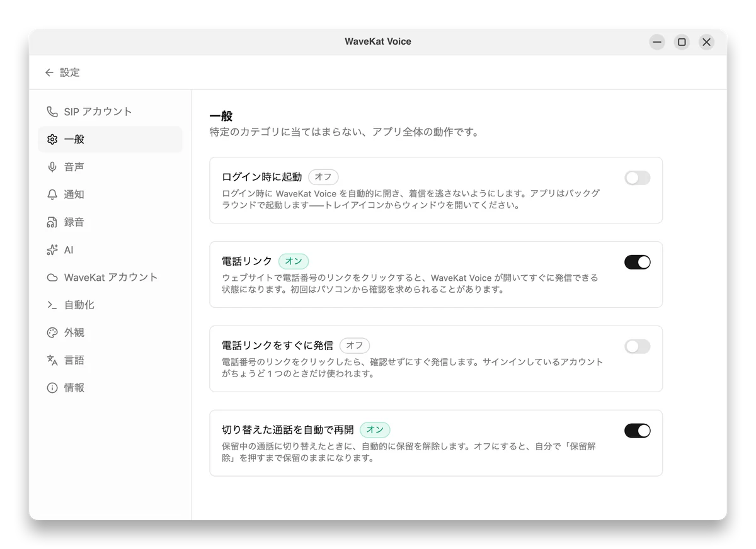Click the info circle icon next to 情報
The width and height of the screenshot is (756, 549).
(52, 388)
